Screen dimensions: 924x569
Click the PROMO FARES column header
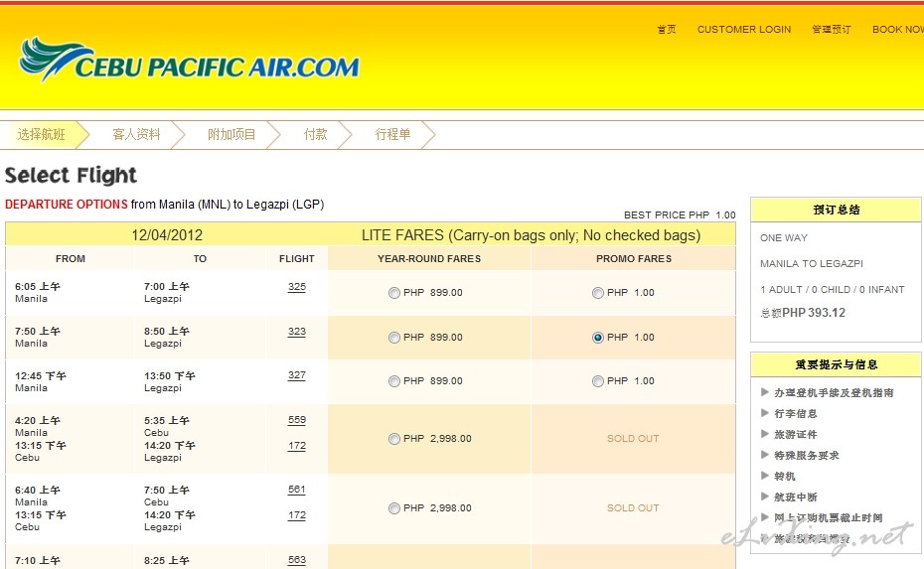634,258
